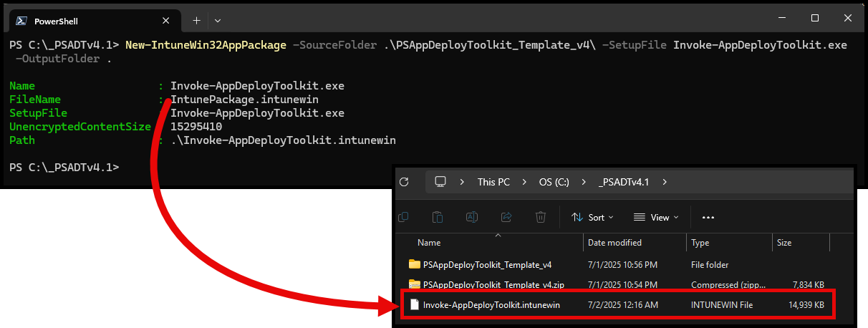Click the Share icon in Explorer toolbar

(x=506, y=217)
